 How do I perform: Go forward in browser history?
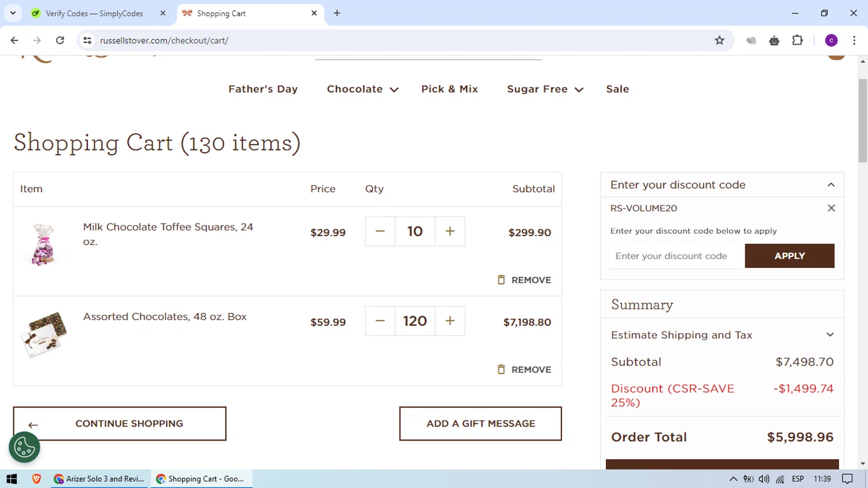37,41
